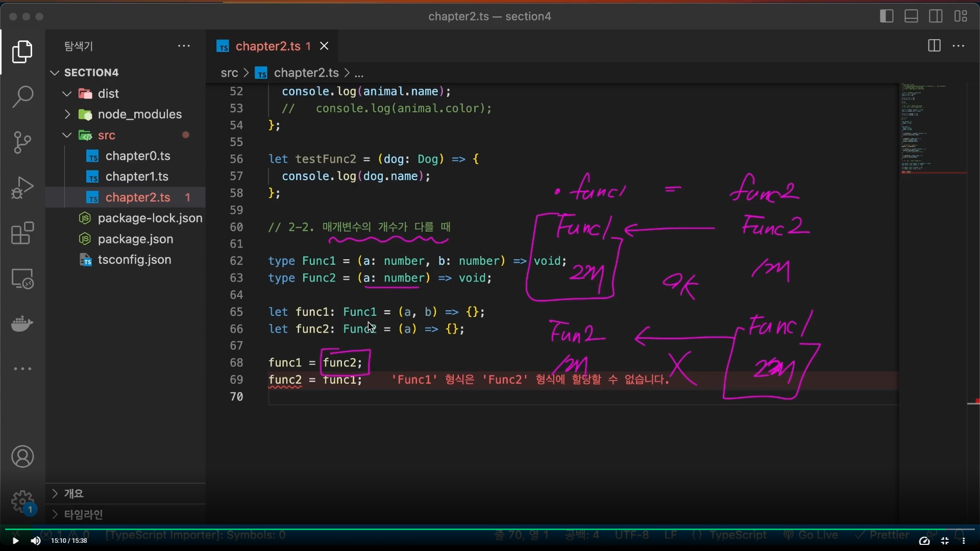Open the Extensions view
The width and height of the screenshot is (980, 551).
tap(22, 234)
